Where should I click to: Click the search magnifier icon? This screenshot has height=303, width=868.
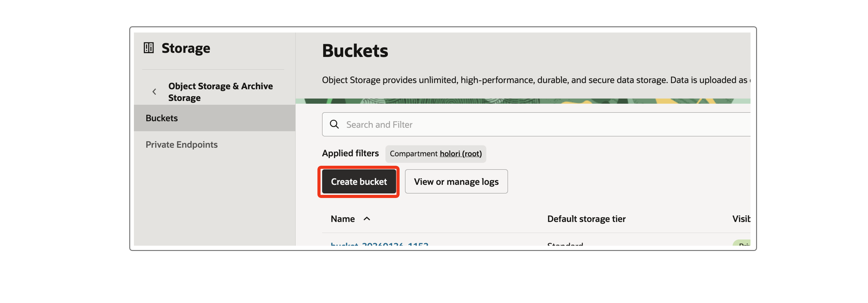334,124
